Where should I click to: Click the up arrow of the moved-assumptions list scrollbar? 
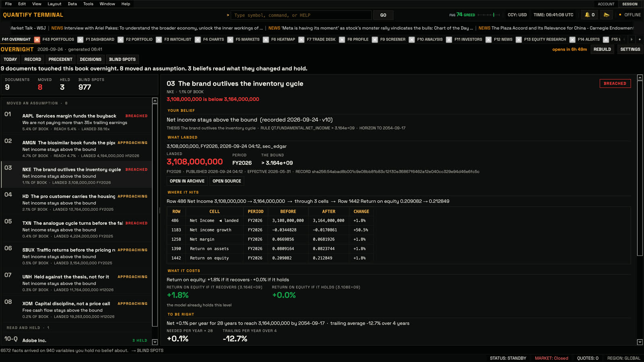[155, 101]
